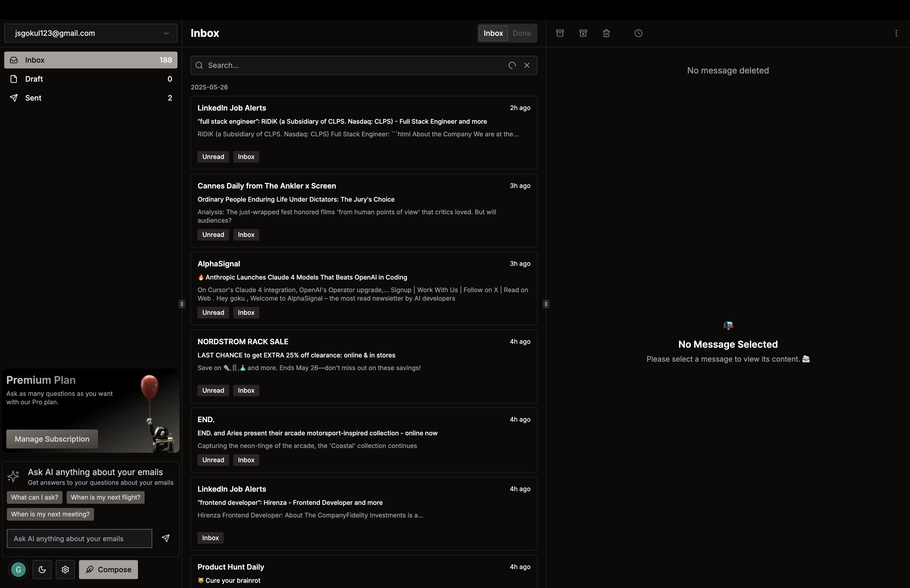
Task: Click the trash delete icon
Action: pos(606,33)
